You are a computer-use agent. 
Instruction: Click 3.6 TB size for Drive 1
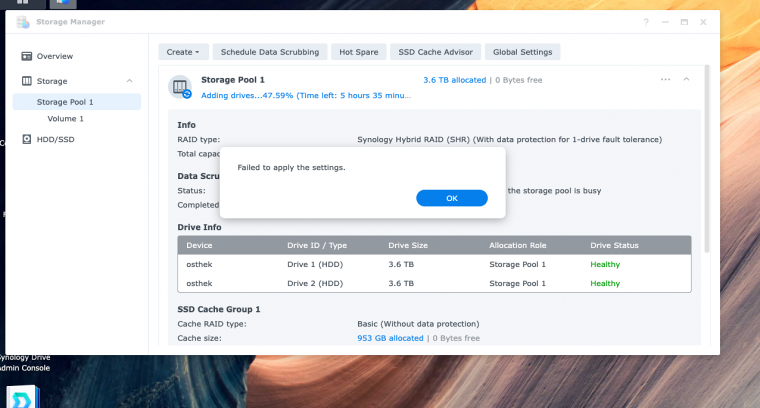point(401,264)
